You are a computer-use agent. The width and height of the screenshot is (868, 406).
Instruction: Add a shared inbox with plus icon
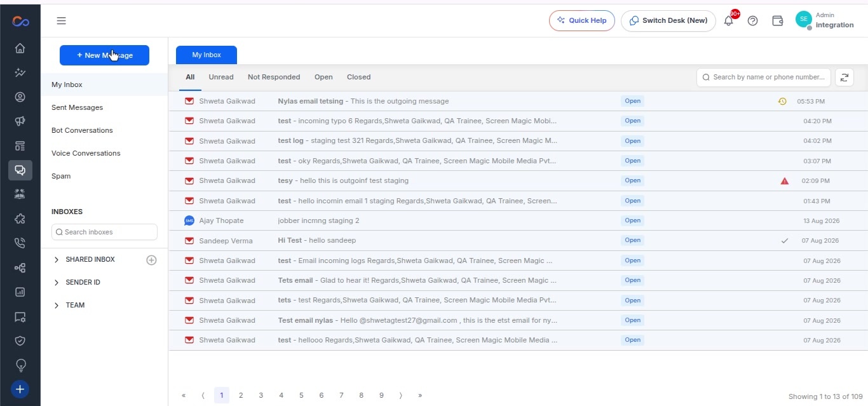151,260
